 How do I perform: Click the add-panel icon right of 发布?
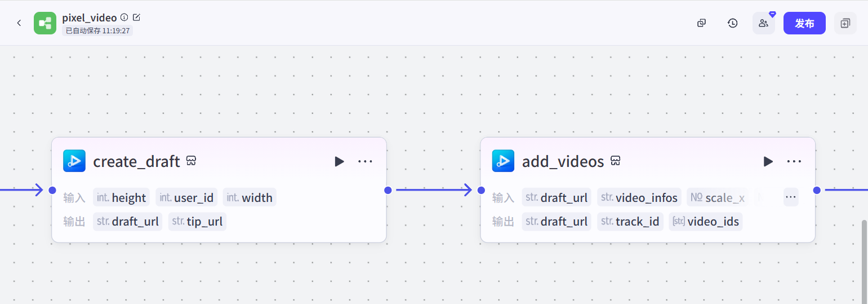coord(845,23)
